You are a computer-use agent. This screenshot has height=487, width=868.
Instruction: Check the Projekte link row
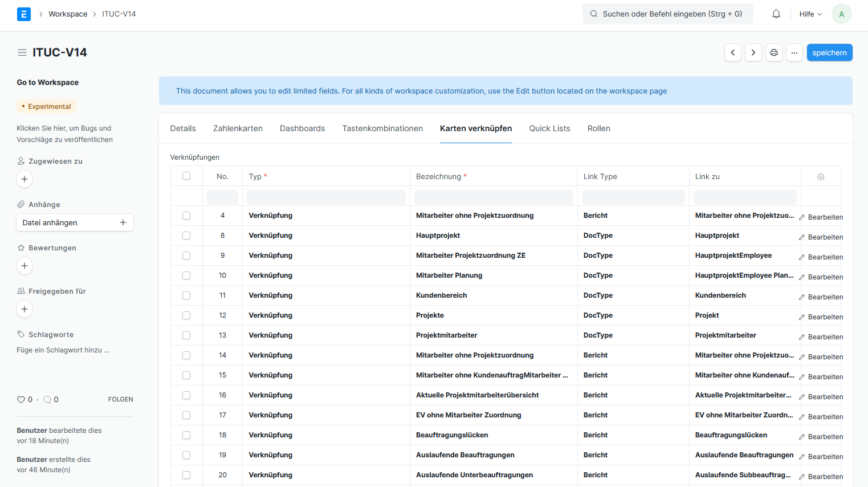click(x=186, y=315)
